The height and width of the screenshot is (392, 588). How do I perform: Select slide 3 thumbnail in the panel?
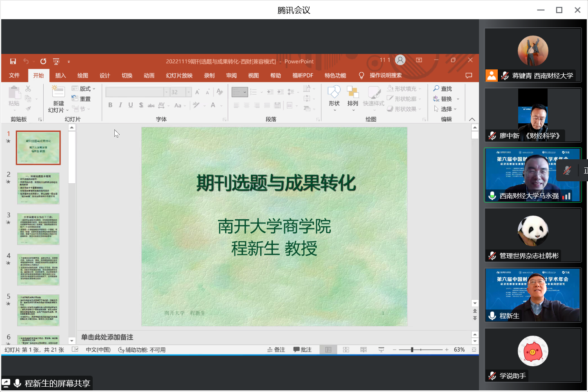click(38, 229)
